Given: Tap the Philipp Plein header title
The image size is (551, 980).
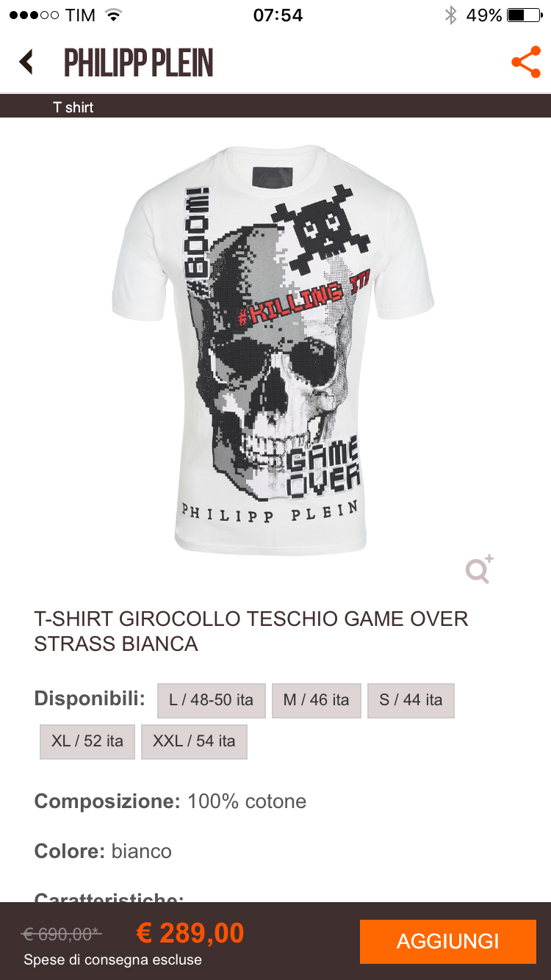Looking at the screenshot, I should click(139, 63).
